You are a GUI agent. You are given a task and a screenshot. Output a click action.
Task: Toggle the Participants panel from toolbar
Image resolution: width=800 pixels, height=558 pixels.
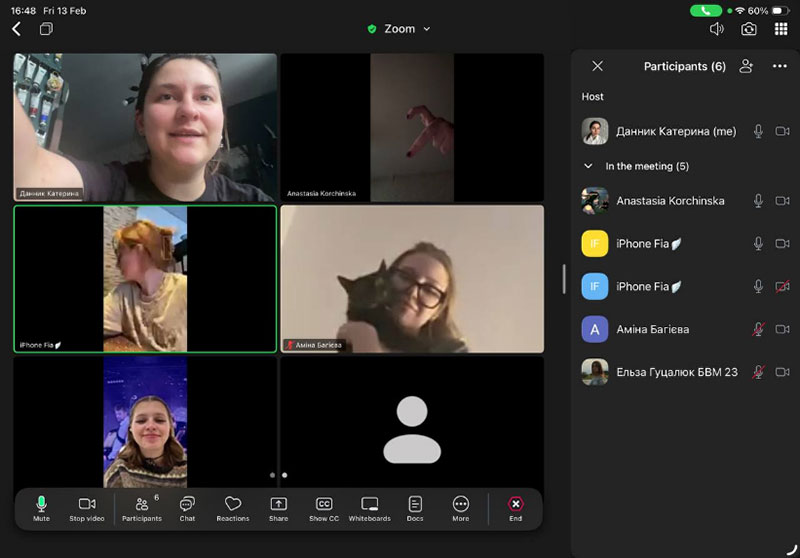point(142,507)
